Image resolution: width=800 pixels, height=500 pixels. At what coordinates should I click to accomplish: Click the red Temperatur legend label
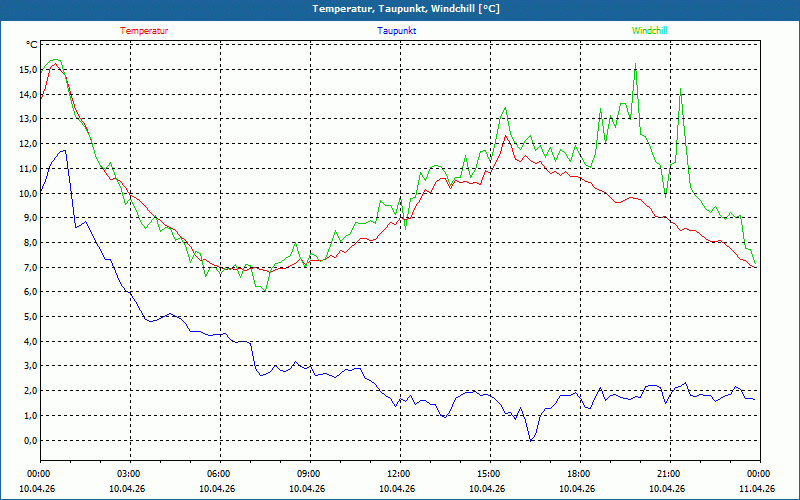click(x=144, y=31)
